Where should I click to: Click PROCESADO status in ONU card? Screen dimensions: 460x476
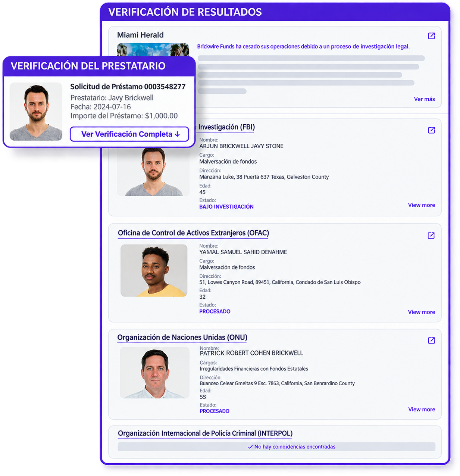(x=215, y=411)
